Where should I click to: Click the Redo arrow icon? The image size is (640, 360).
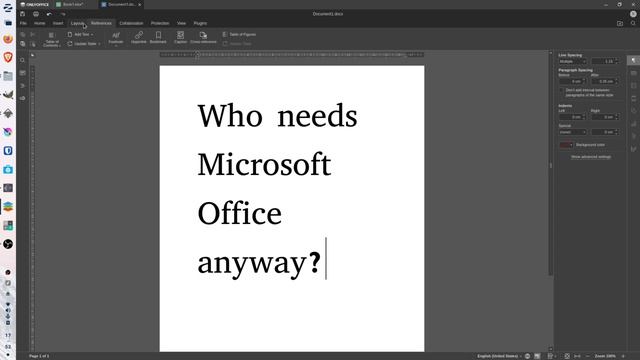pos(63,14)
